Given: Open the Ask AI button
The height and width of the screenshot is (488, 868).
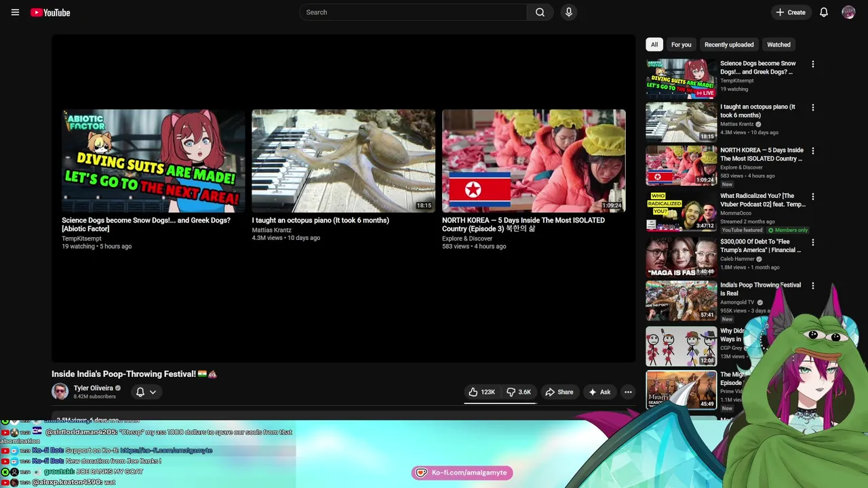Looking at the screenshot, I should pos(599,392).
